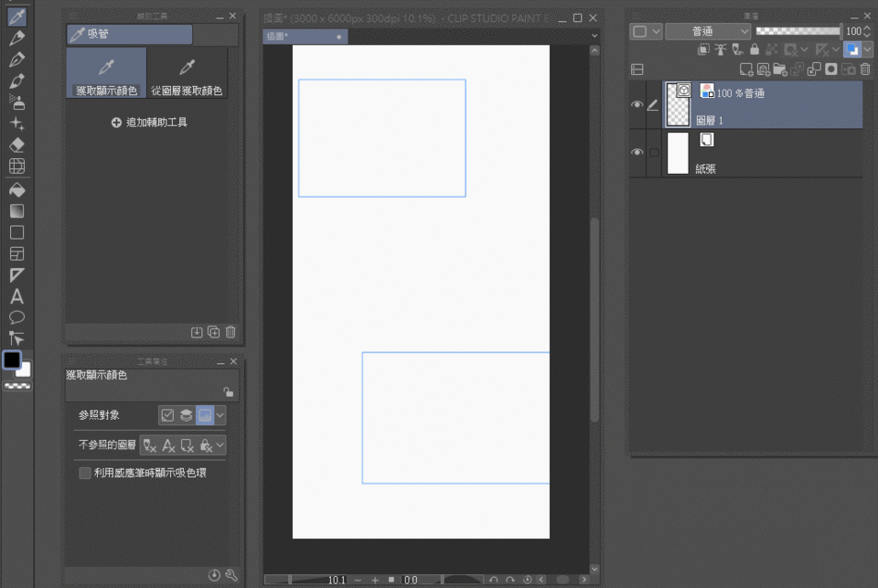This screenshot has width=878, height=588.
Task: Zoom out with minus button
Action: tap(358, 580)
